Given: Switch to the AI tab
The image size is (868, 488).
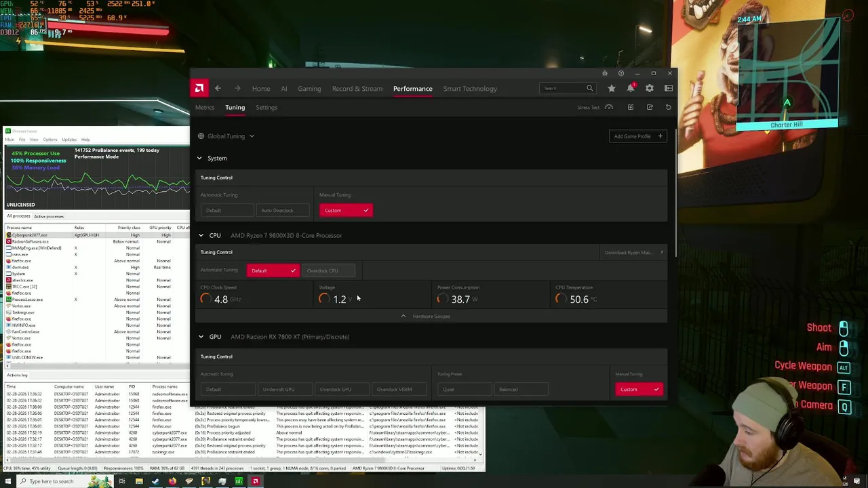Looking at the screenshot, I should [x=284, y=89].
